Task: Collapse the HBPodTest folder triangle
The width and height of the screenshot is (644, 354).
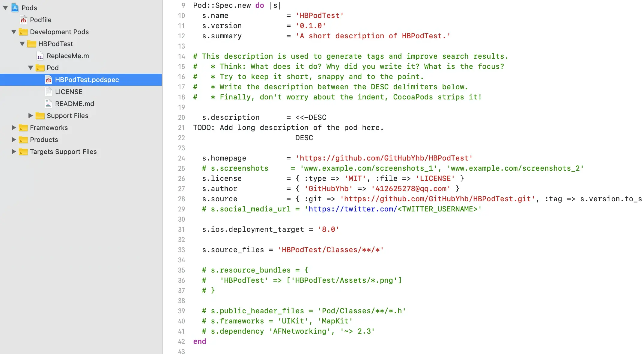Action: point(22,44)
